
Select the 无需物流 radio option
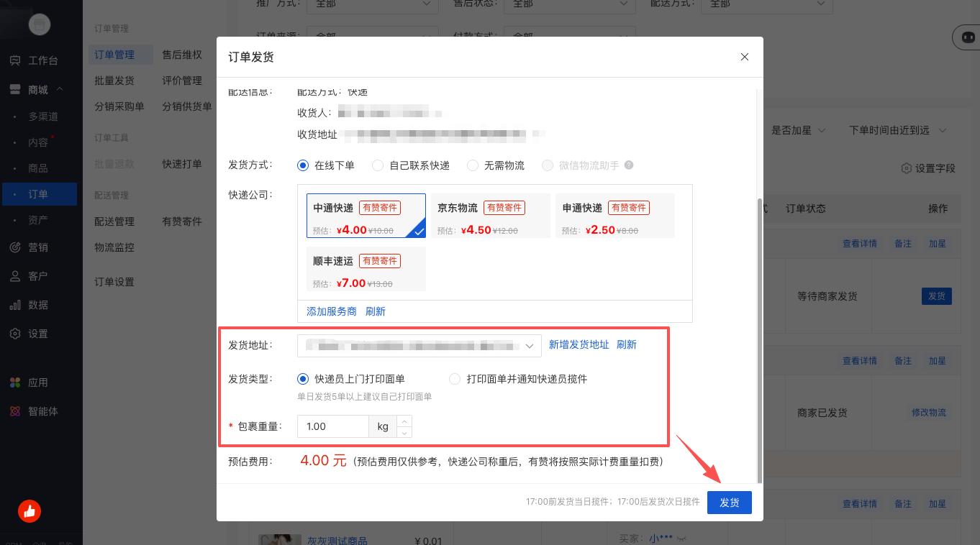[473, 165]
